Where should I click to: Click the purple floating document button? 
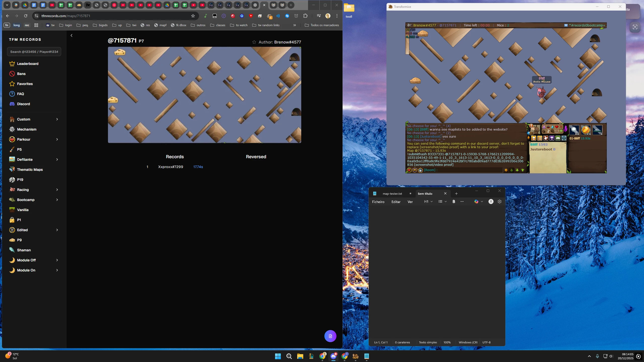point(330,336)
